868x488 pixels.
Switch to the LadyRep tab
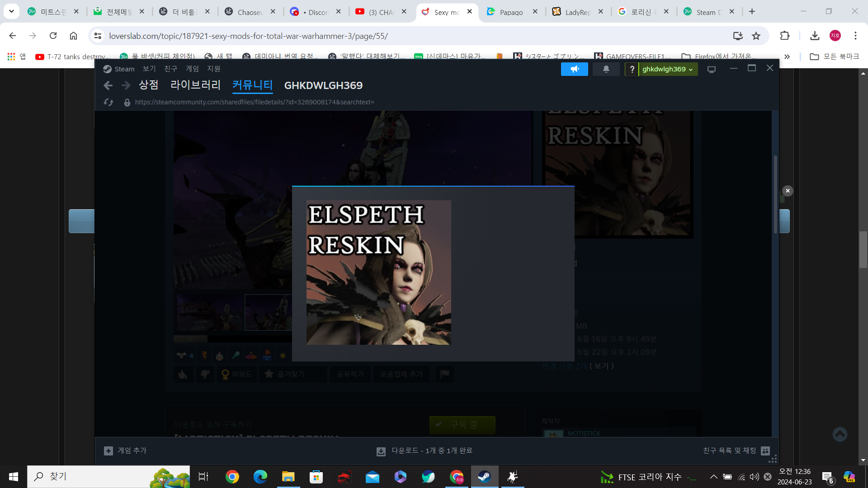578,12
